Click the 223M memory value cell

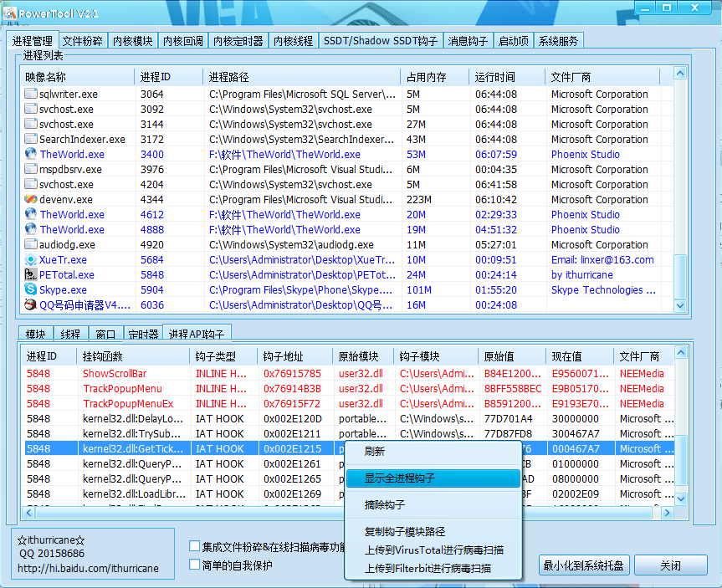pyautogui.click(x=419, y=199)
